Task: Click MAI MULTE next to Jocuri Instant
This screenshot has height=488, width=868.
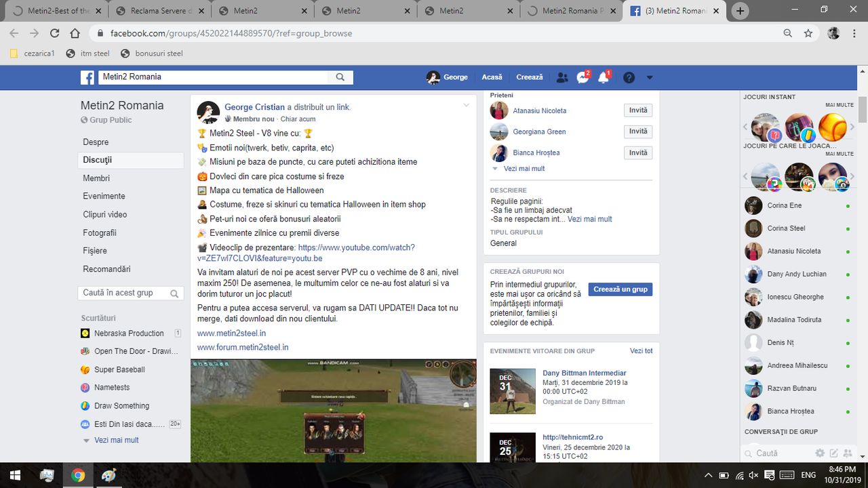Action: click(840, 105)
